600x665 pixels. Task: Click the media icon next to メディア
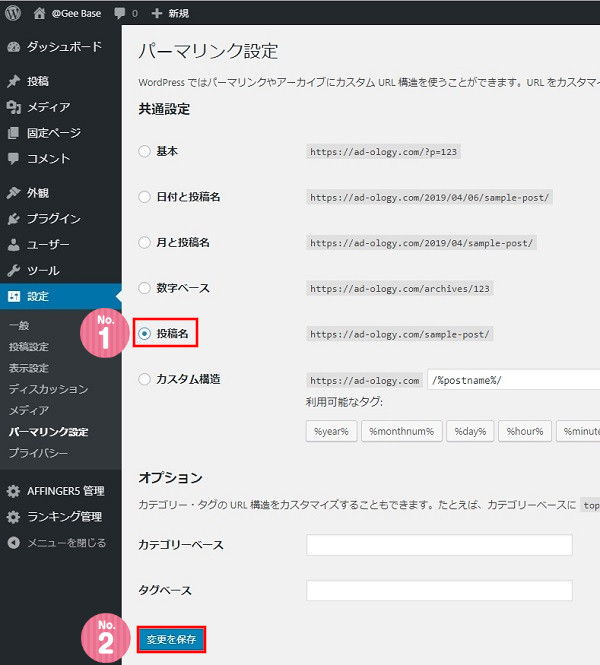tap(14, 107)
